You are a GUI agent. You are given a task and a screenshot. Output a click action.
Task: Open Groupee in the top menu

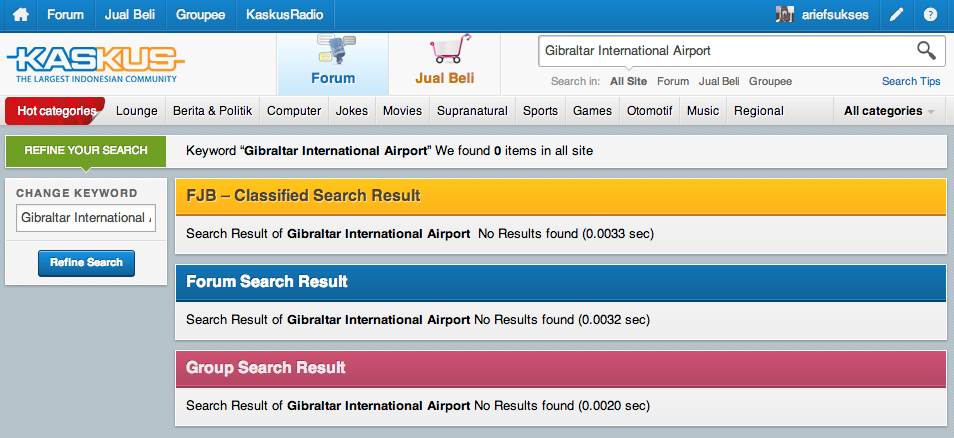point(200,15)
